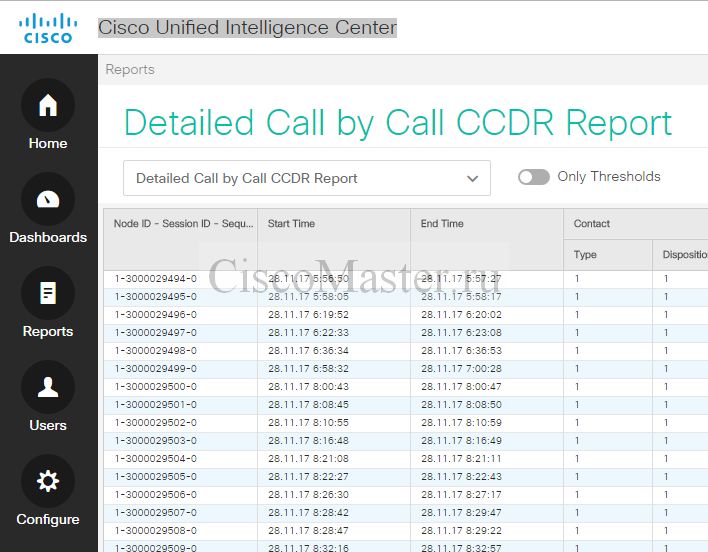Open the Users person icon
Viewport: 708px width, 552px height.
[x=48, y=387]
